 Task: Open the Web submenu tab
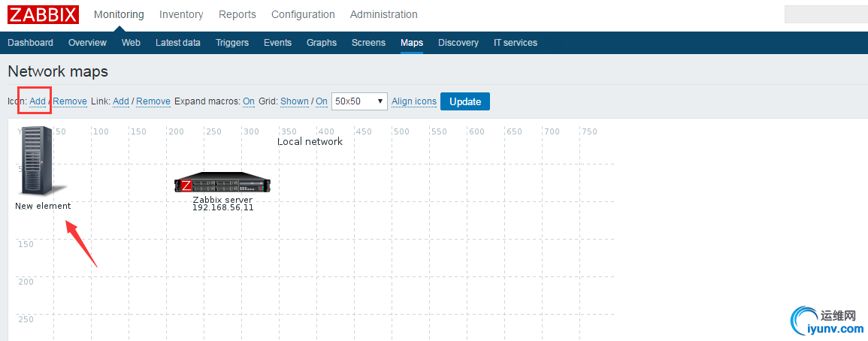pyautogui.click(x=132, y=43)
